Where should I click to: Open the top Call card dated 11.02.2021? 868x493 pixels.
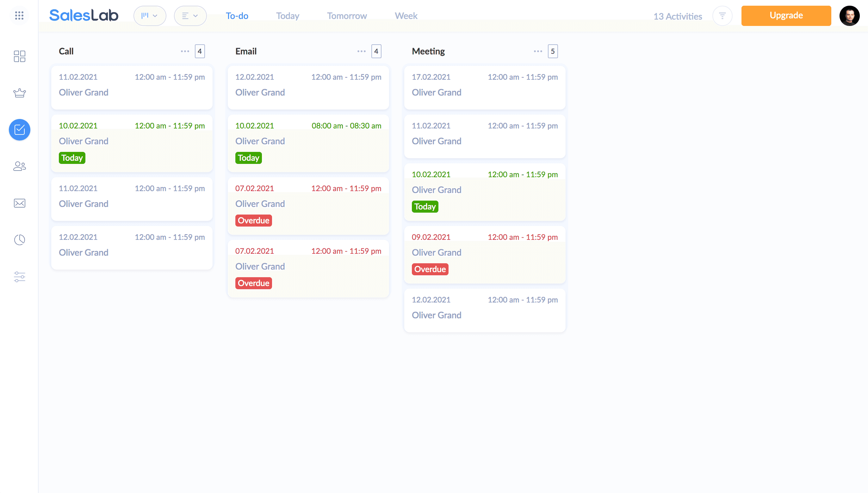tap(132, 87)
